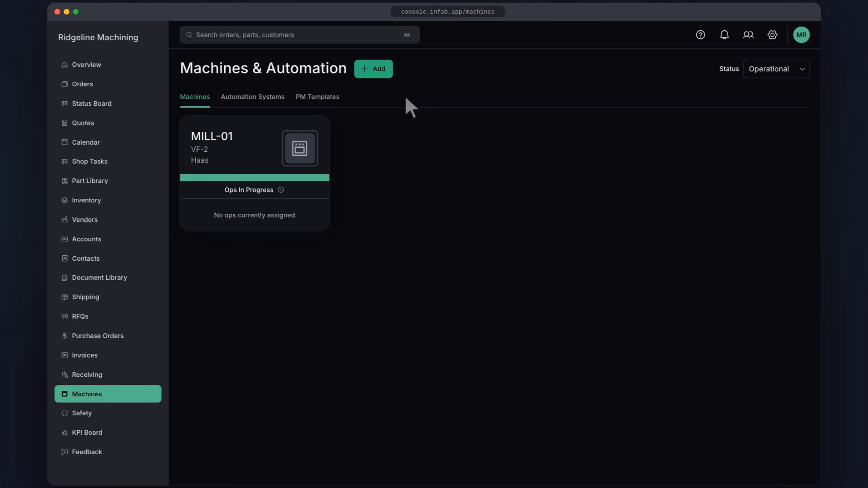Click the MILL-01 card title
This screenshot has height=488, width=868.
[212, 136]
